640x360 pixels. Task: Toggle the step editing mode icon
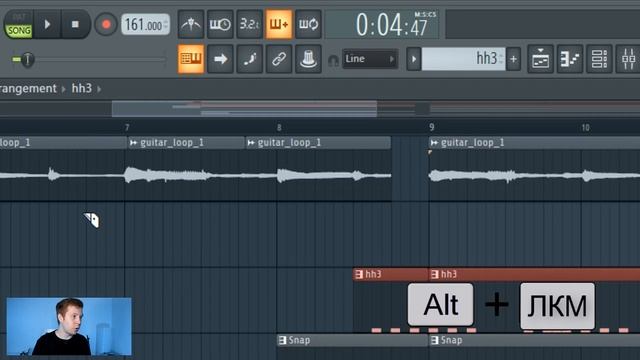(x=249, y=59)
